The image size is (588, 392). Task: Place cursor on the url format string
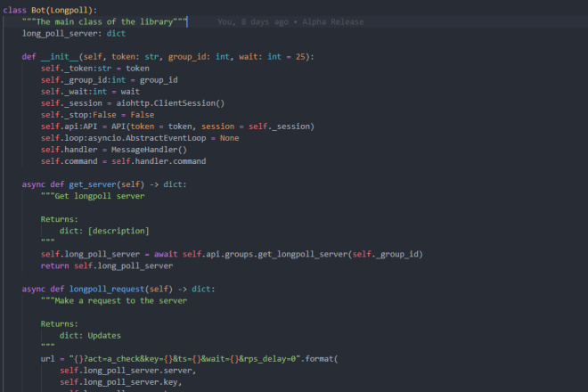click(185, 359)
